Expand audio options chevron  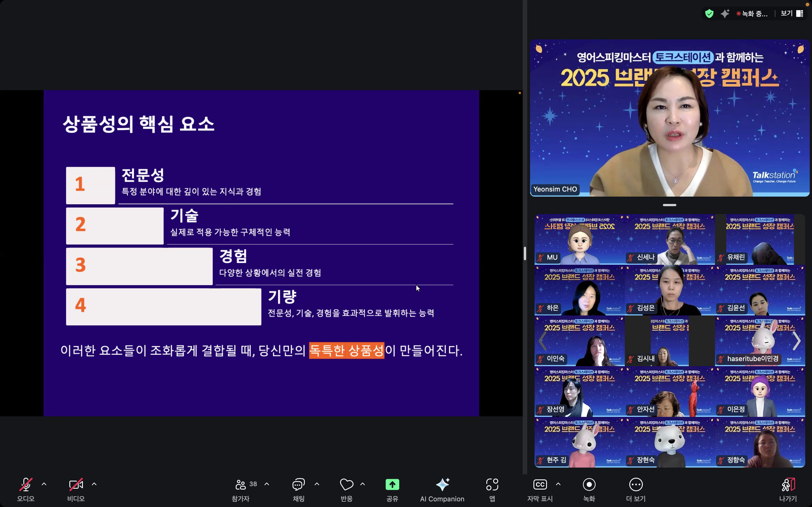click(x=44, y=484)
